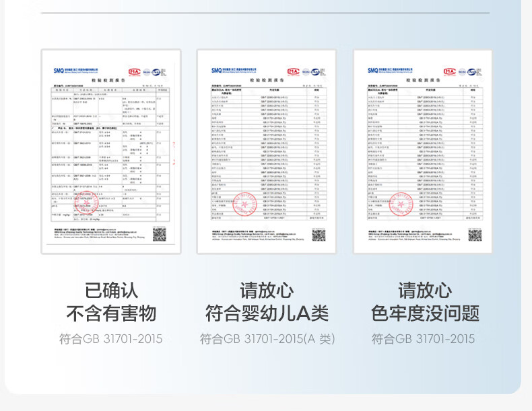Image resolution: width=532 pixels, height=411 pixels.
Task: Open the first inspection report thumbnail
Action: [110, 151]
